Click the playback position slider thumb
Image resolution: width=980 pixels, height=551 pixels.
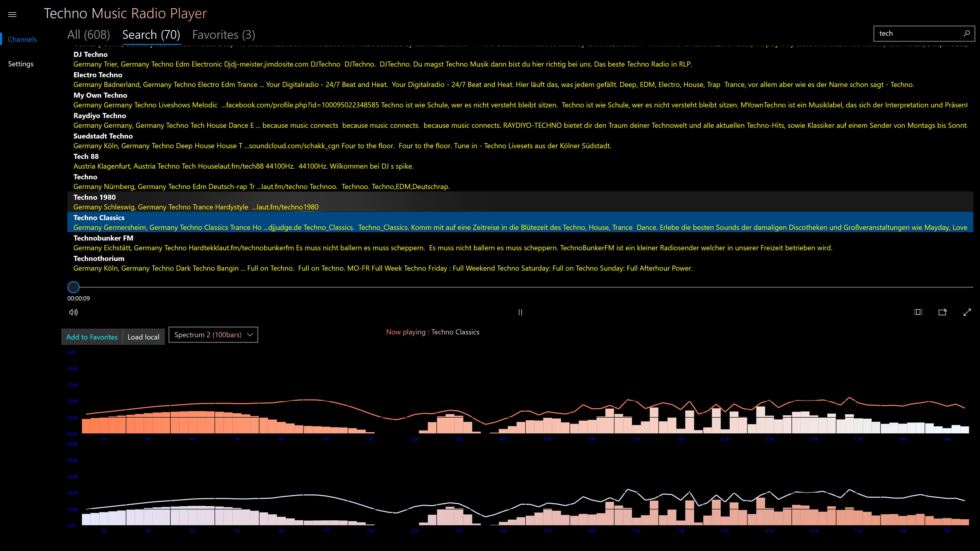pos(73,287)
